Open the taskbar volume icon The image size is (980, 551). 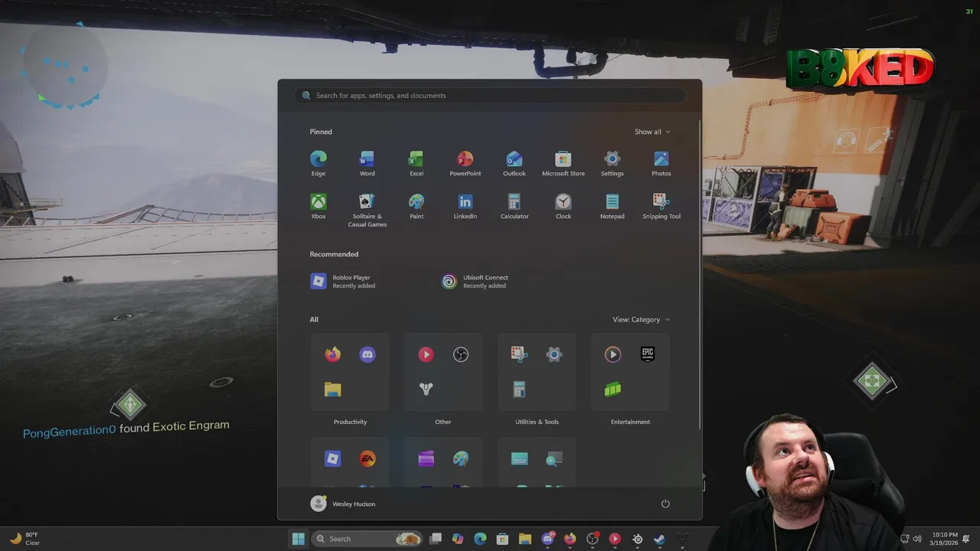coord(917,539)
